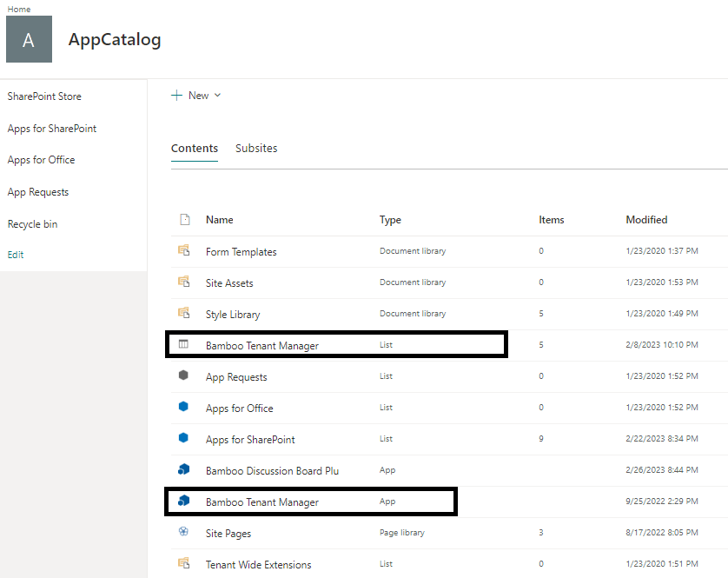Open the Site Pages library
Image resolution: width=728 pixels, height=578 pixels.
click(228, 534)
